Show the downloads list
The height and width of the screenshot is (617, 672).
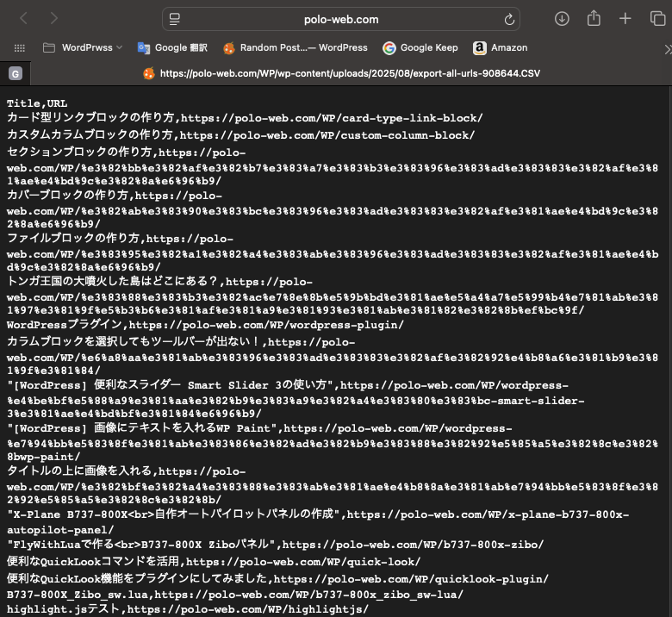(x=562, y=18)
